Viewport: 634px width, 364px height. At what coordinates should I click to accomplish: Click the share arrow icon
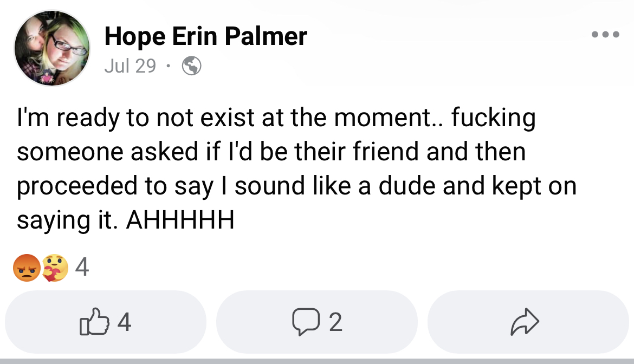[x=525, y=322]
